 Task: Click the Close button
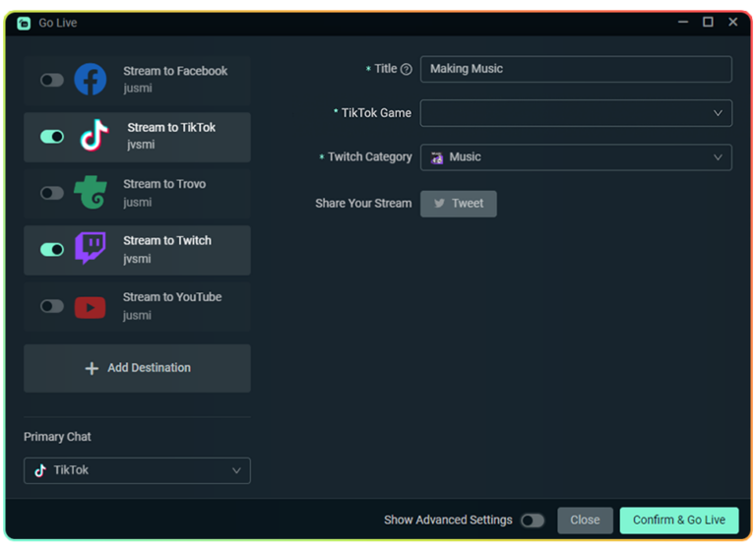click(x=585, y=521)
